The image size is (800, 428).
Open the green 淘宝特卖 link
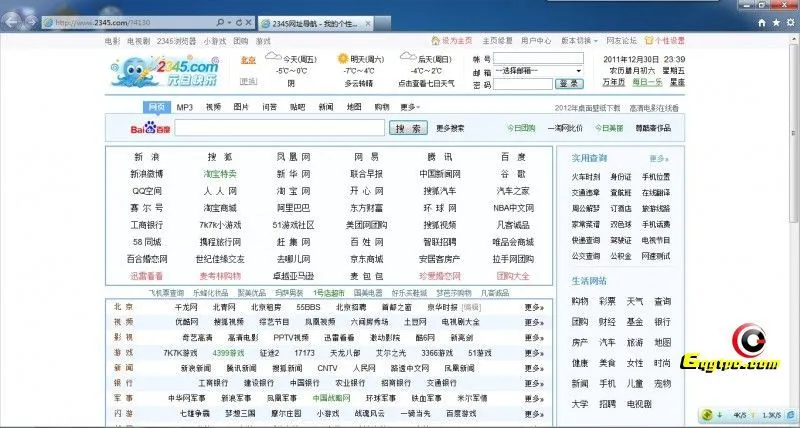220,174
